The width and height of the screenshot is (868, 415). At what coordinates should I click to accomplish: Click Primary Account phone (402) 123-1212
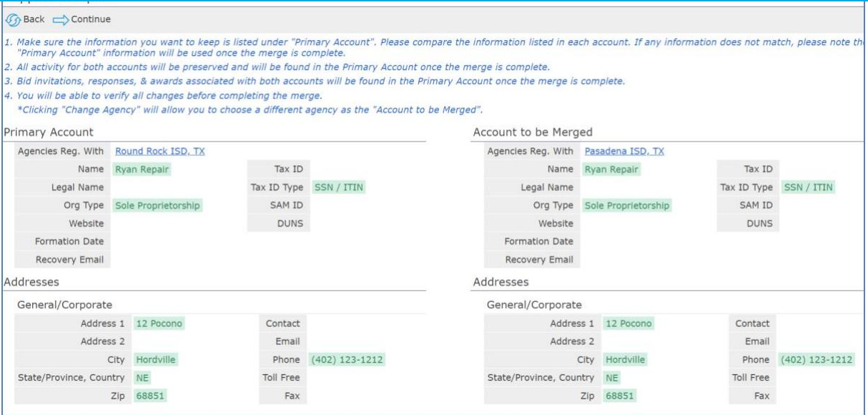(346, 360)
